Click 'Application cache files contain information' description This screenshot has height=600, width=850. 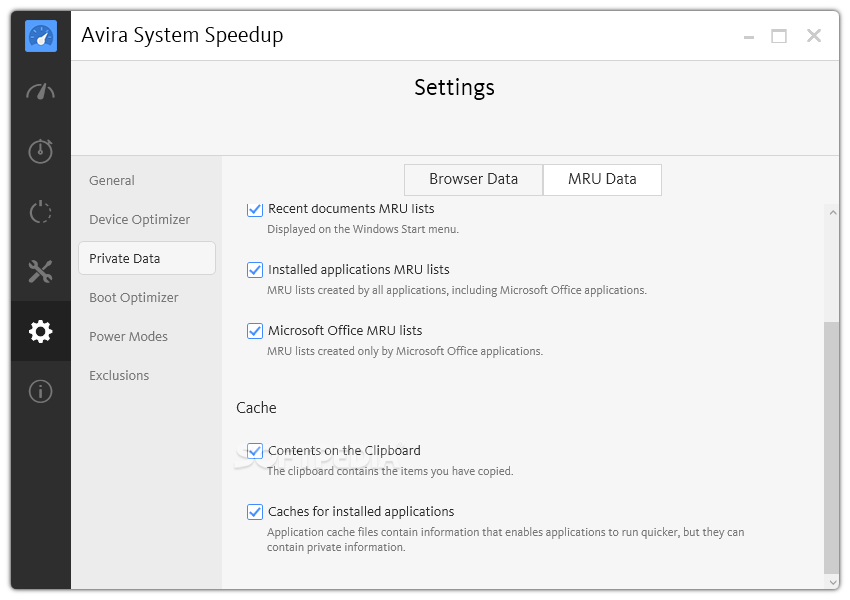pyautogui.click(x=505, y=539)
